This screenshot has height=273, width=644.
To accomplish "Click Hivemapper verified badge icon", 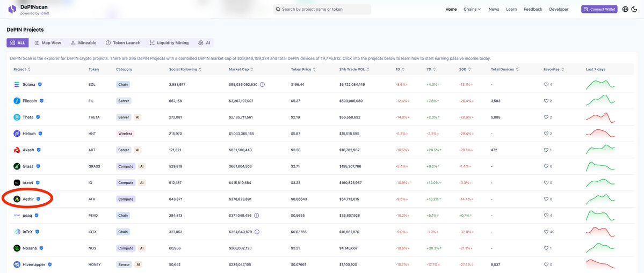I will [x=50, y=264].
